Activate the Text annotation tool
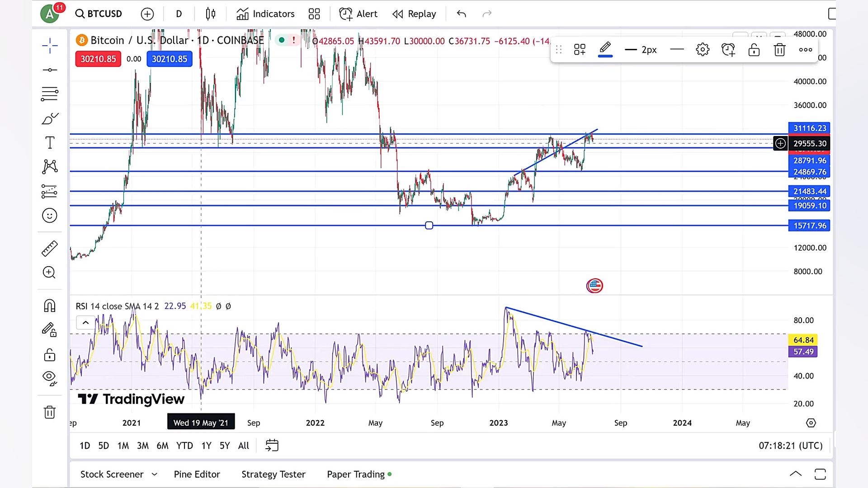Screen dimensions: 868x488 tap(50, 143)
